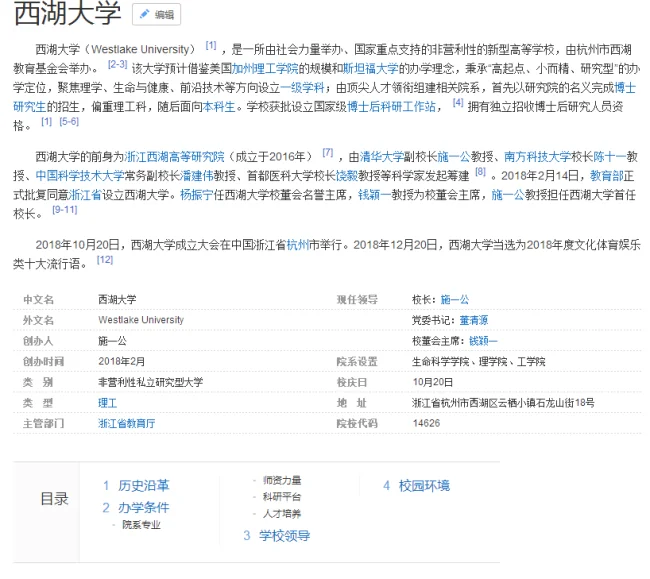Open the 浙江西湖高等研究院 link
Image resolution: width=650 pixels, height=579 pixels.
click(175, 157)
